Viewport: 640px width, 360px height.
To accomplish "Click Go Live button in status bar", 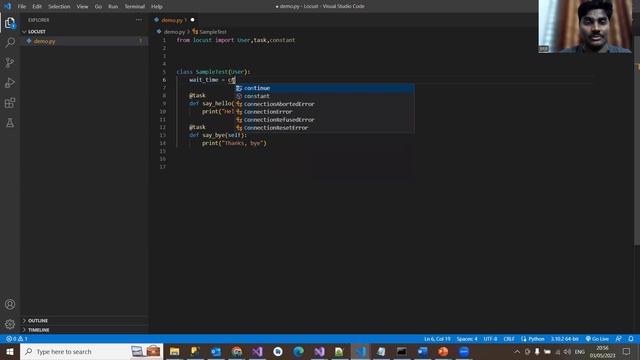I will pyautogui.click(x=597, y=339).
